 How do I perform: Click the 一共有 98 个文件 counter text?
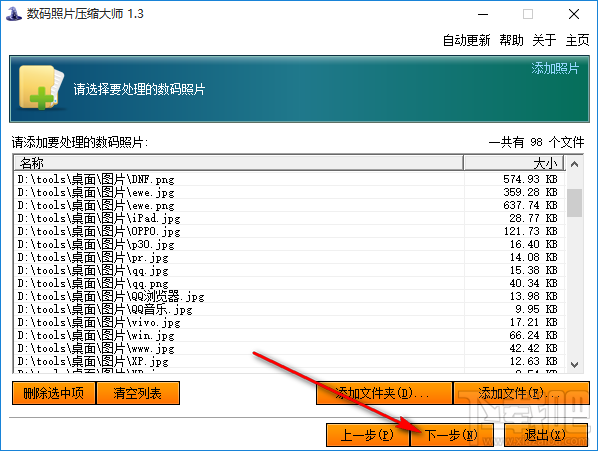tap(536, 142)
